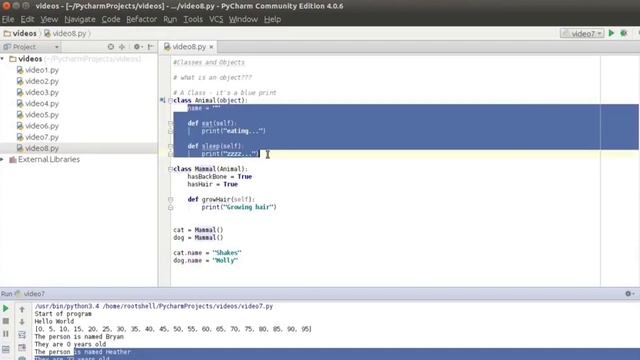Open the Run panel settings gear

(629, 293)
